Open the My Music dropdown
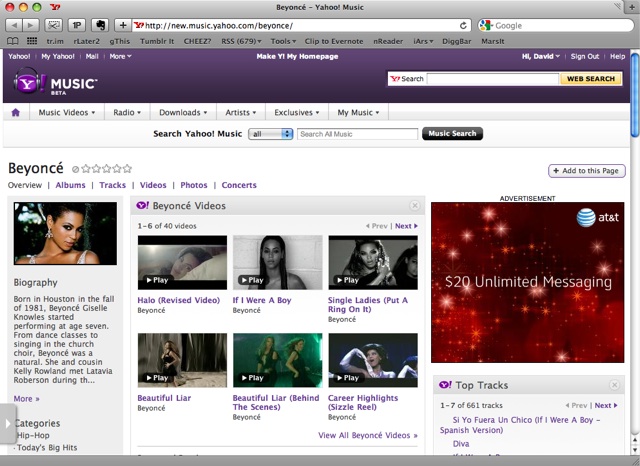 click(x=358, y=112)
